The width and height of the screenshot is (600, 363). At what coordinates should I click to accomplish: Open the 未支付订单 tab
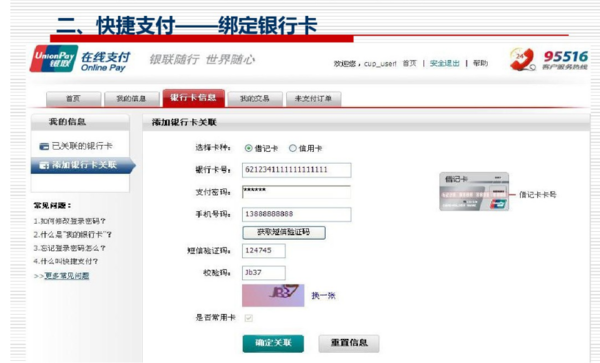pyautogui.click(x=313, y=99)
